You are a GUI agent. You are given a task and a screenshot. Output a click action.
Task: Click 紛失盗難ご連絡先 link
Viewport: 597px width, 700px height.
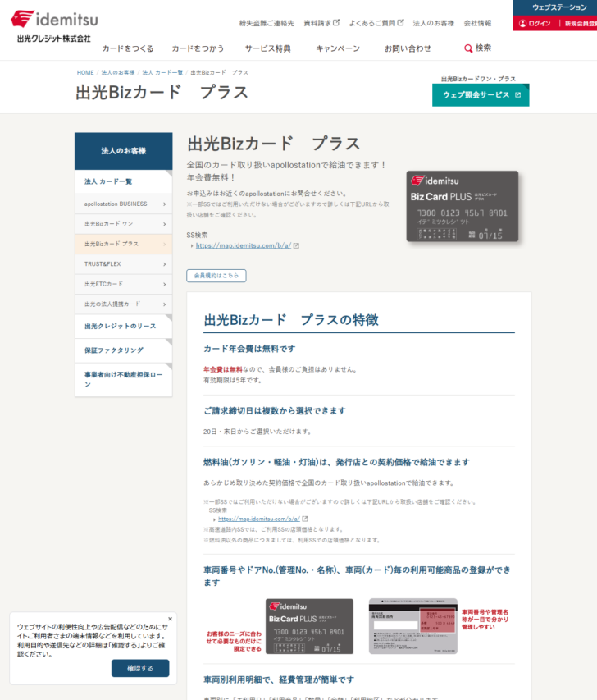(267, 23)
